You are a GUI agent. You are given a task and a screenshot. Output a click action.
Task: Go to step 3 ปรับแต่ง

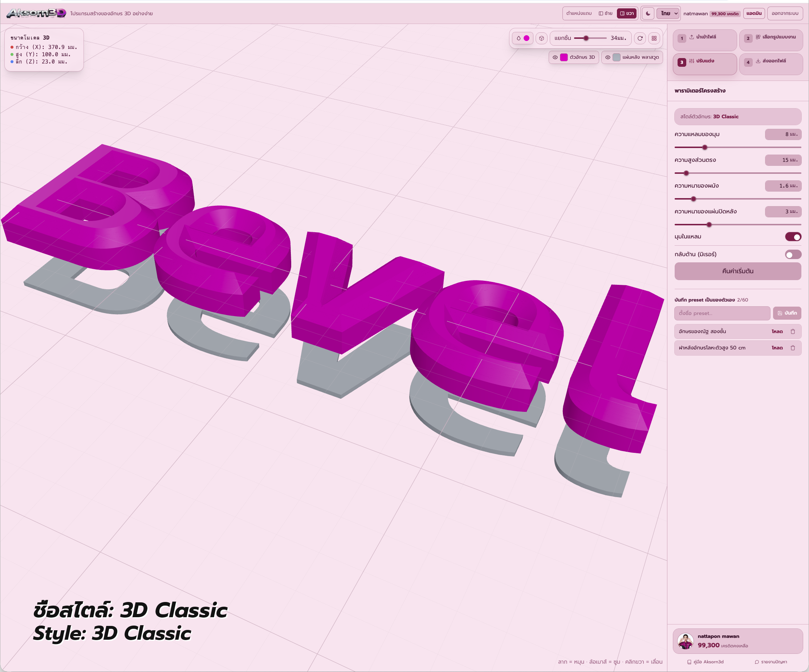pos(704,64)
